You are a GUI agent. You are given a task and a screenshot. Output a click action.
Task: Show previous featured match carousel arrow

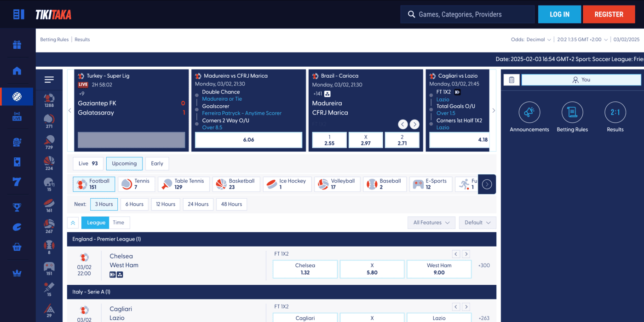[x=70, y=110]
